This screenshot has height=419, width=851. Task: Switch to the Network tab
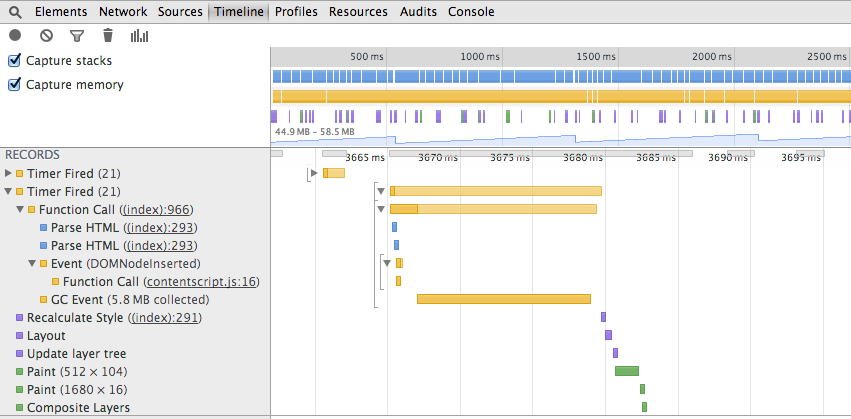coord(123,12)
